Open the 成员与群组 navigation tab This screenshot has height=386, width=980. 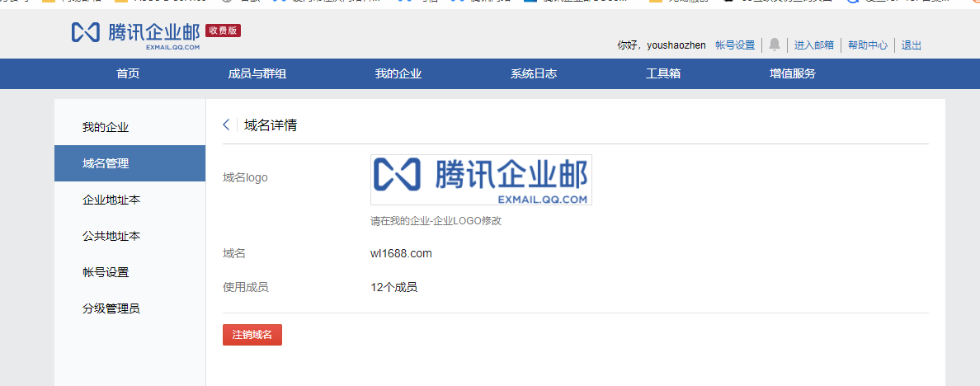coord(257,73)
